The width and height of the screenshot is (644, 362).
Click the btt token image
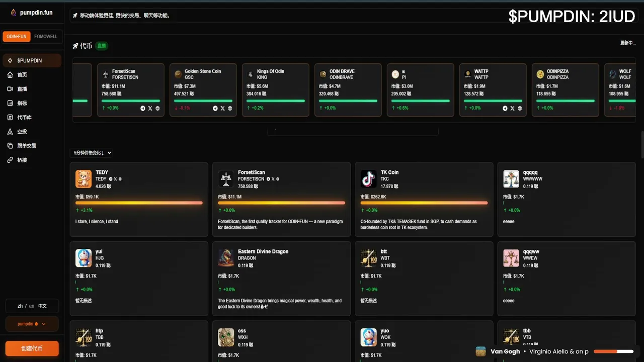pyautogui.click(x=369, y=258)
